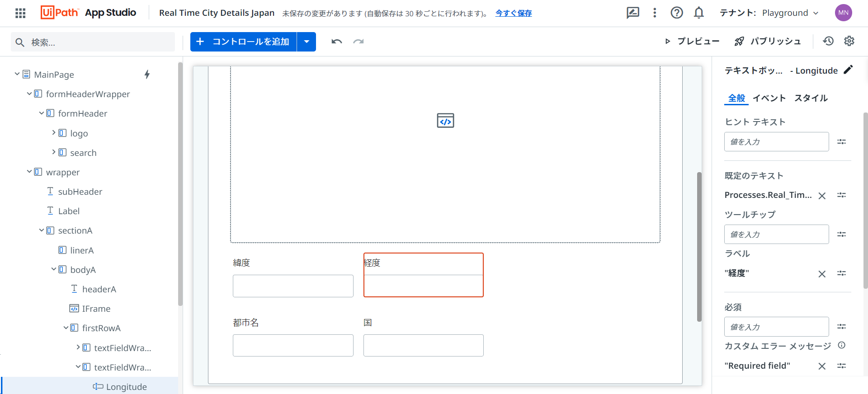Screen dimensions: 868x394
Task: Open the notifications bell
Action: 699,13
